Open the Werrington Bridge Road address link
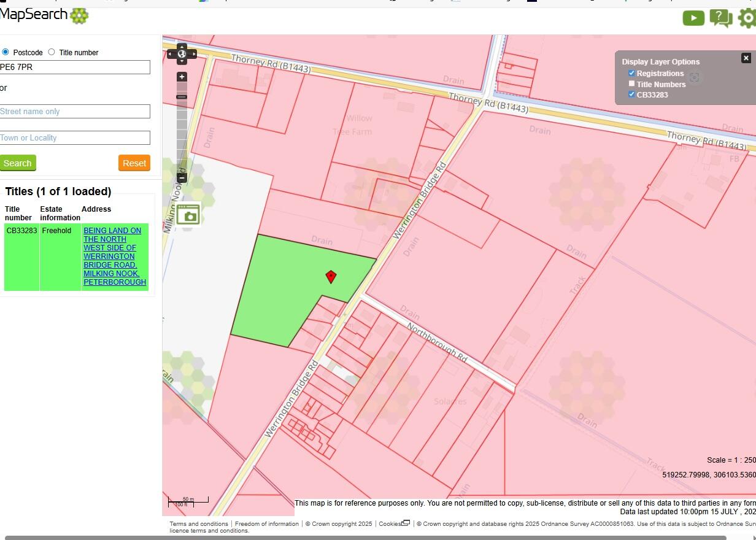This screenshot has width=756, height=540. (114, 256)
